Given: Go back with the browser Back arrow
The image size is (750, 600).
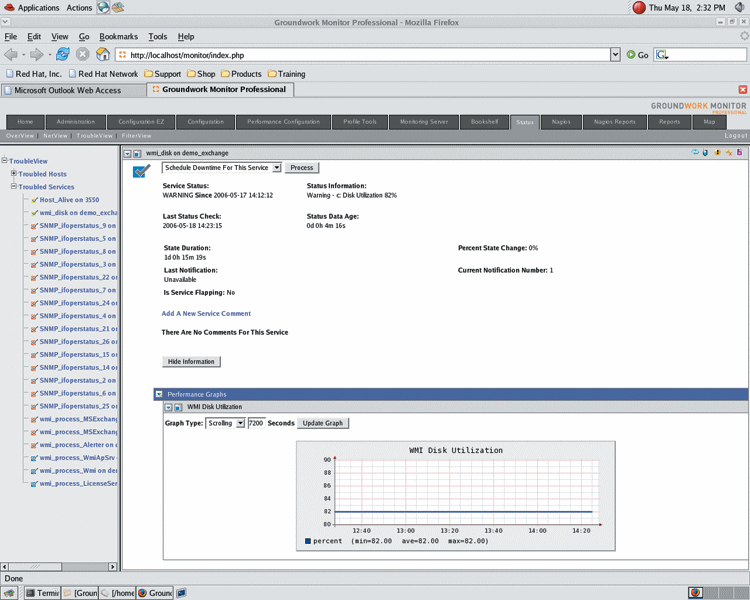Looking at the screenshot, I should (x=11, y=55).
